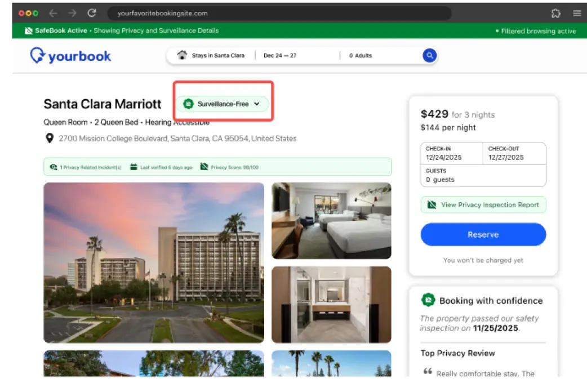Click the Filtered browsing active status
The image size is (587, 392).
(x=536, y=31)
